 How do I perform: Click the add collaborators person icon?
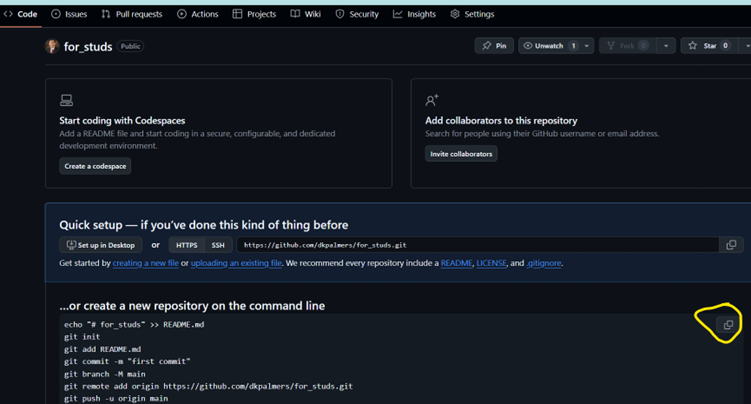coord(432,100)
